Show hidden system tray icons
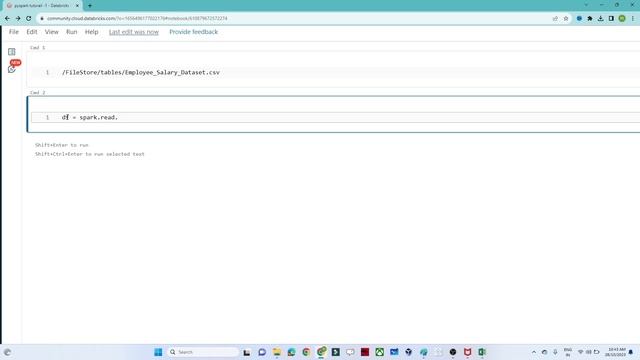Screen dimensions: 640x360 (x=534, y=352)
